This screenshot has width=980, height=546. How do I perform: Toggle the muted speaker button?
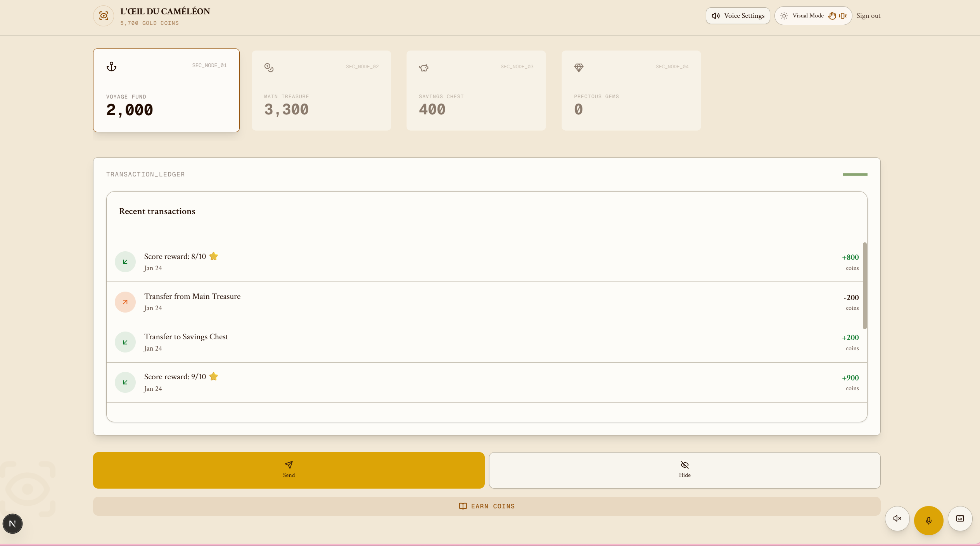pos(897,518)
